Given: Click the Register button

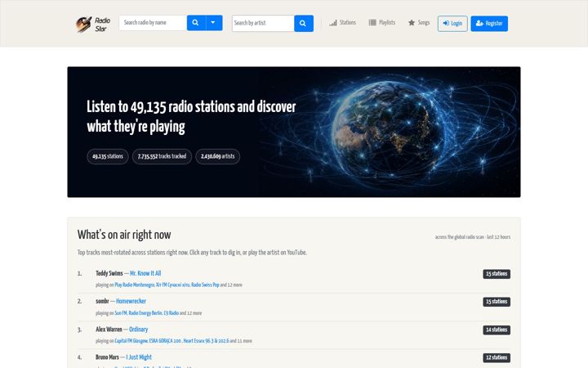Looking at the screenshot, I should 489,24.
